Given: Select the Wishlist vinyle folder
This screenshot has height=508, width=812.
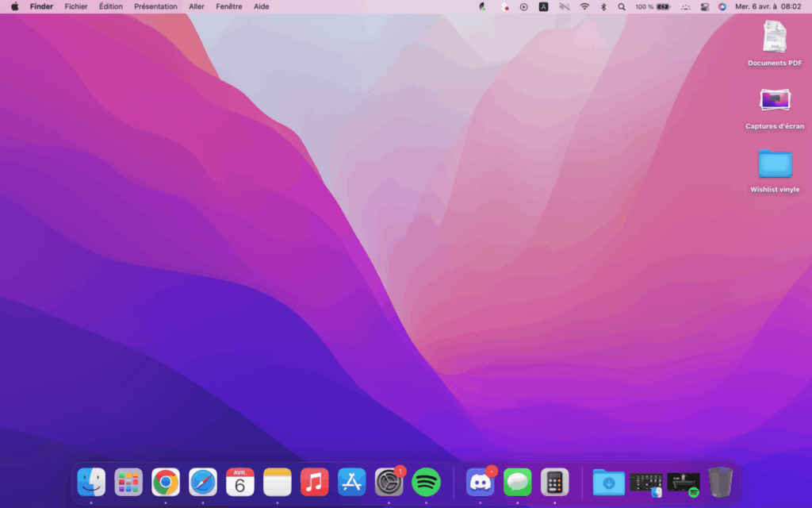Looking at the screenshot, I should (775, 165).
